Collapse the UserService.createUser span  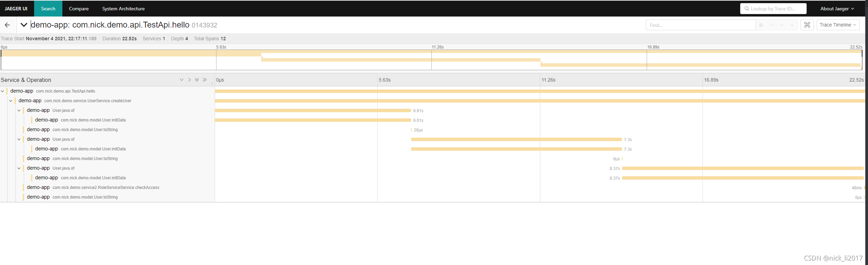[x=11, y=101]
